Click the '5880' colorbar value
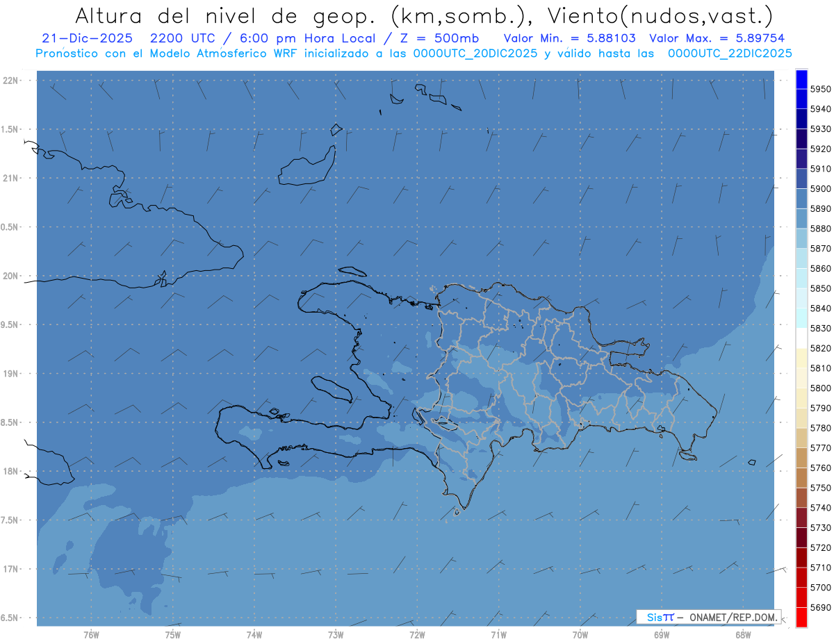Image resolution: width=834 pixels, height=644 pixels. tap(820, 229)
